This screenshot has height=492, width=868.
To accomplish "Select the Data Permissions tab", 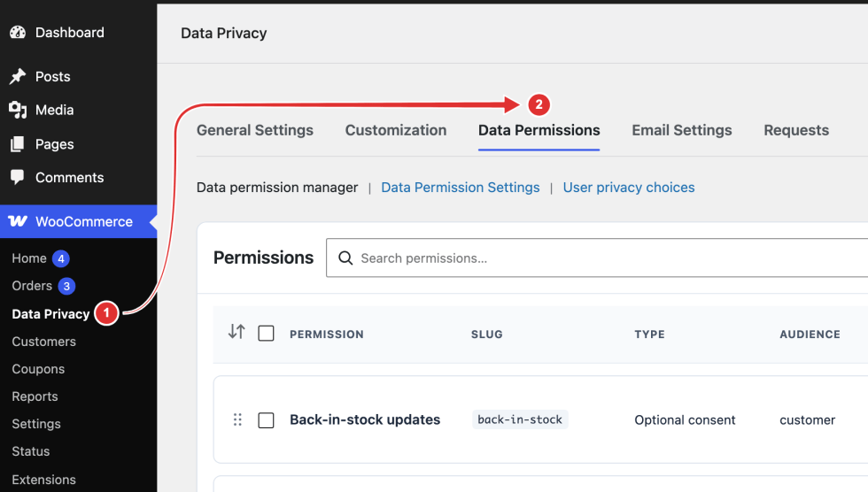I will tap(539, 130).
